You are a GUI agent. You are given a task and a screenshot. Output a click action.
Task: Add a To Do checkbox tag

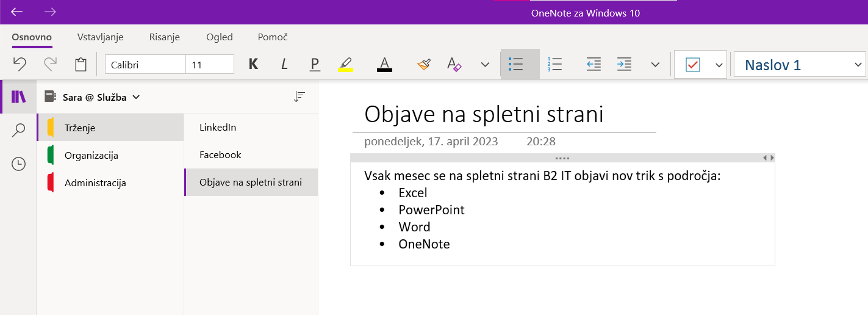[693, 64]
